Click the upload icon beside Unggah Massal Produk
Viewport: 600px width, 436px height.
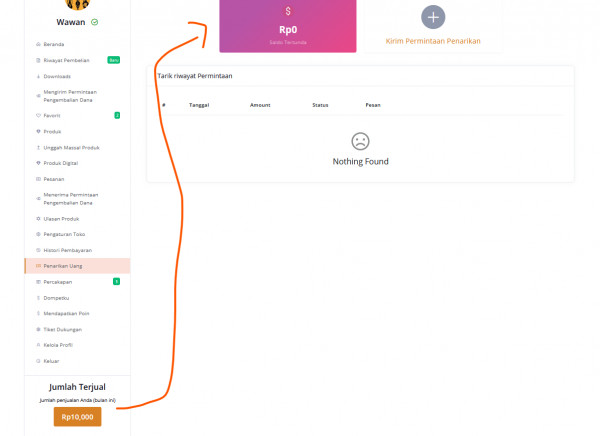[38, 148]
